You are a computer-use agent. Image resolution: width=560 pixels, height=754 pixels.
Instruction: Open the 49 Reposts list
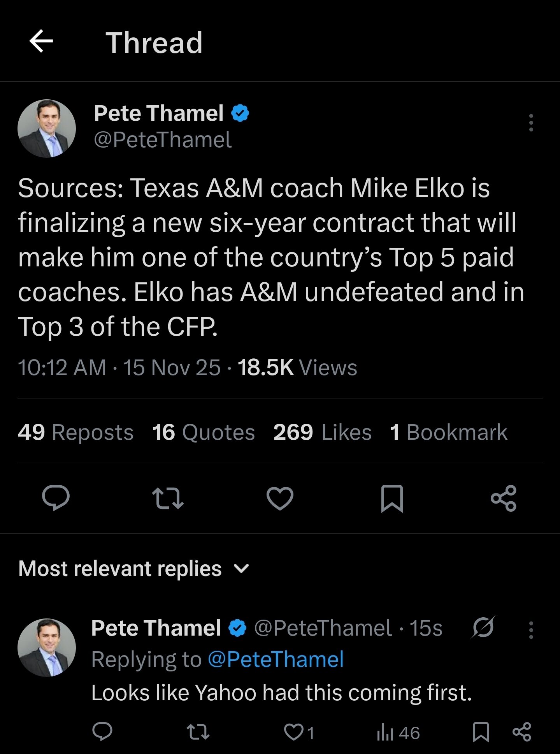coord(75,432)
